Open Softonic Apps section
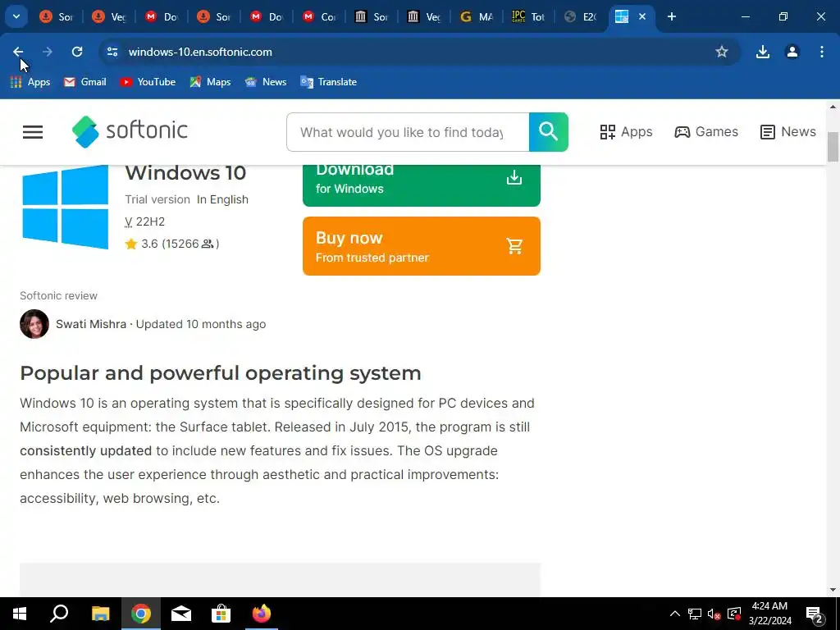This screenshot has width=840, height=630. coord(626,132)
